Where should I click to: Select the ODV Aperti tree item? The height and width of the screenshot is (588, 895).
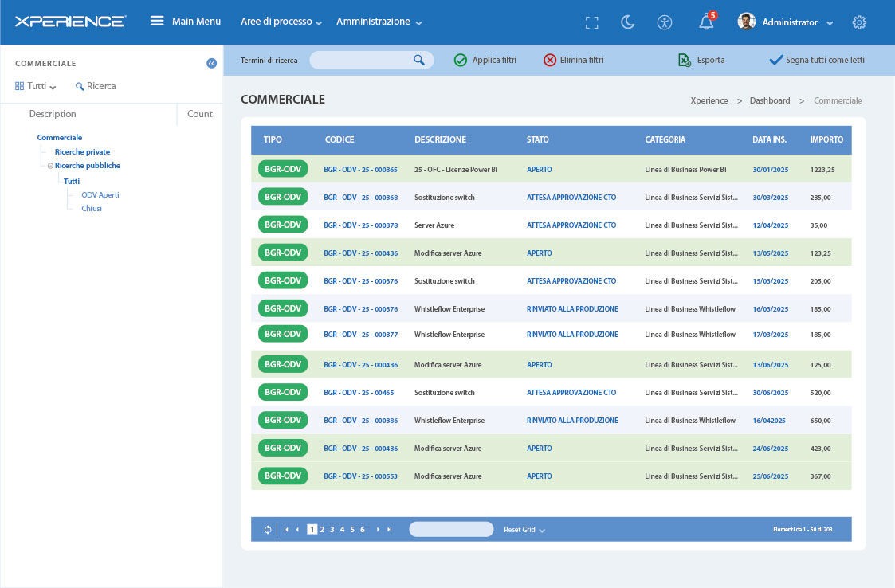click(100, 194)
